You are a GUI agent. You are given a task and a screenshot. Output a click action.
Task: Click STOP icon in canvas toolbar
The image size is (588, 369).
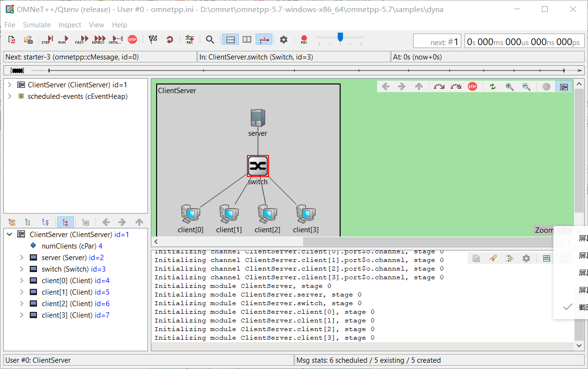tap(473, 86)
